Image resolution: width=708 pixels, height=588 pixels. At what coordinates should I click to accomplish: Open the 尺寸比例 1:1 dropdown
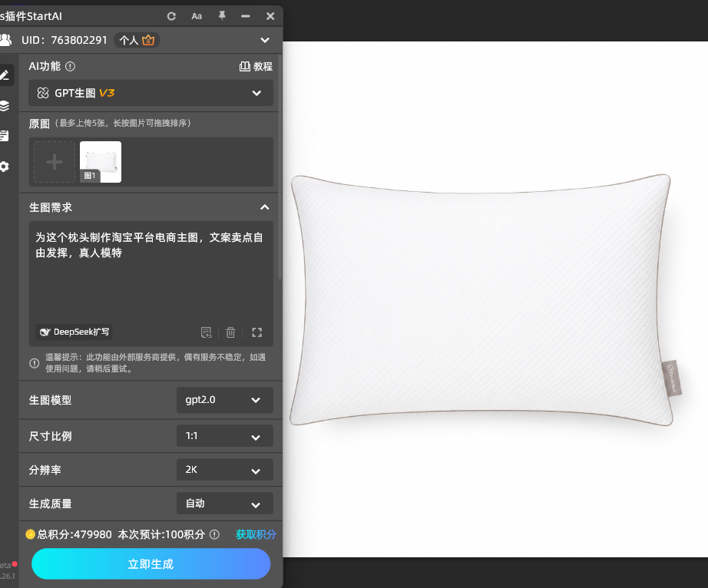click(x=225, y=436)
